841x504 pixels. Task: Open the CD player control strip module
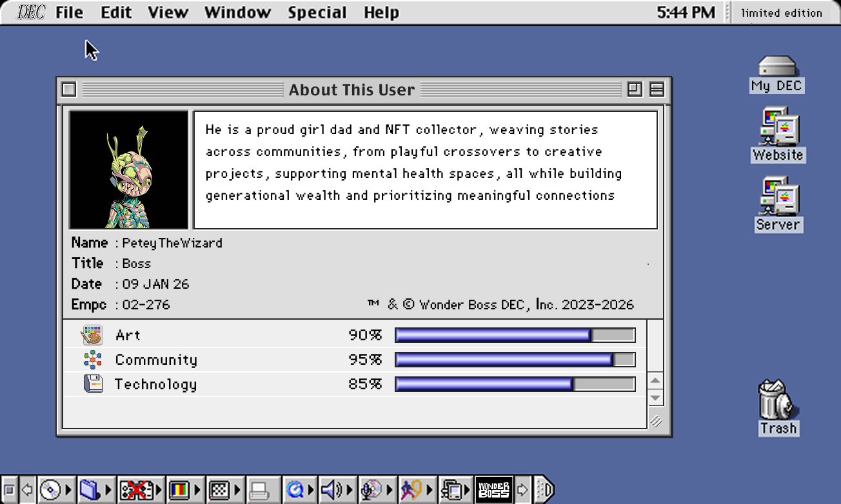50,490
